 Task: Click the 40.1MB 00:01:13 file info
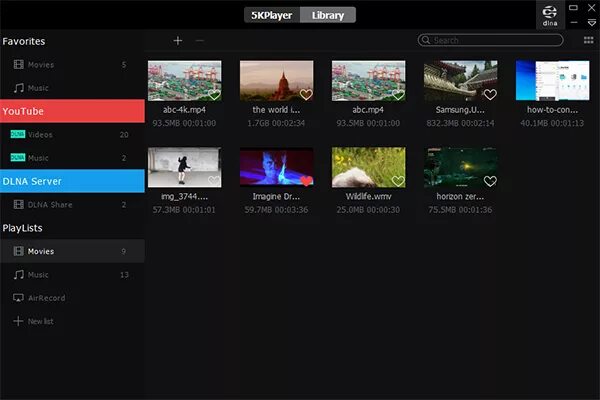[552, 123]
